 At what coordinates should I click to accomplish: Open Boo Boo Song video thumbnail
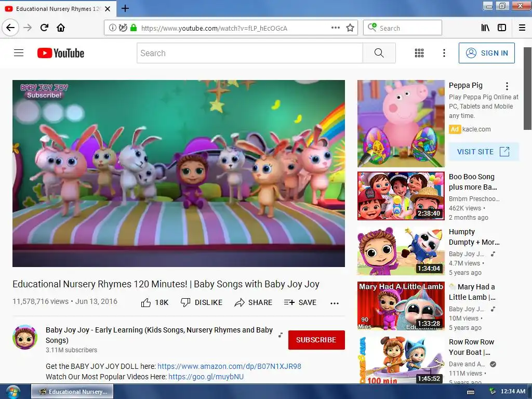pos(401,196)
